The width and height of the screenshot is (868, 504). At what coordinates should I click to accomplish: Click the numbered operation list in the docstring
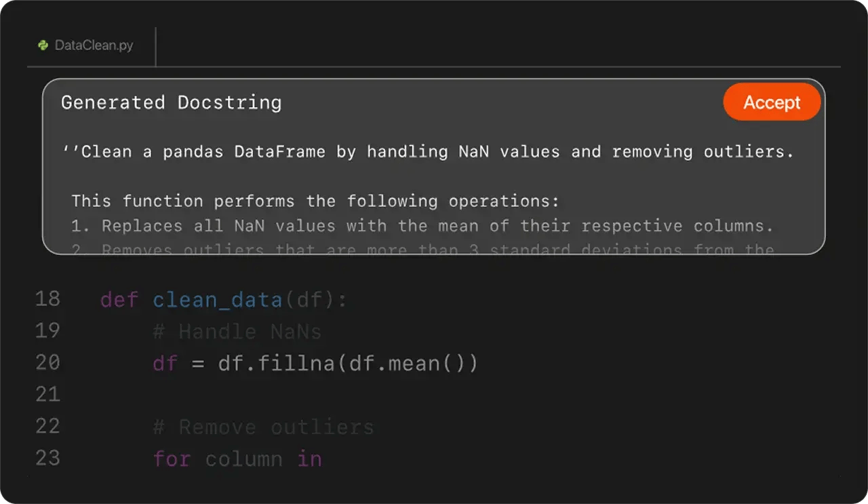(x=420, y=225)
